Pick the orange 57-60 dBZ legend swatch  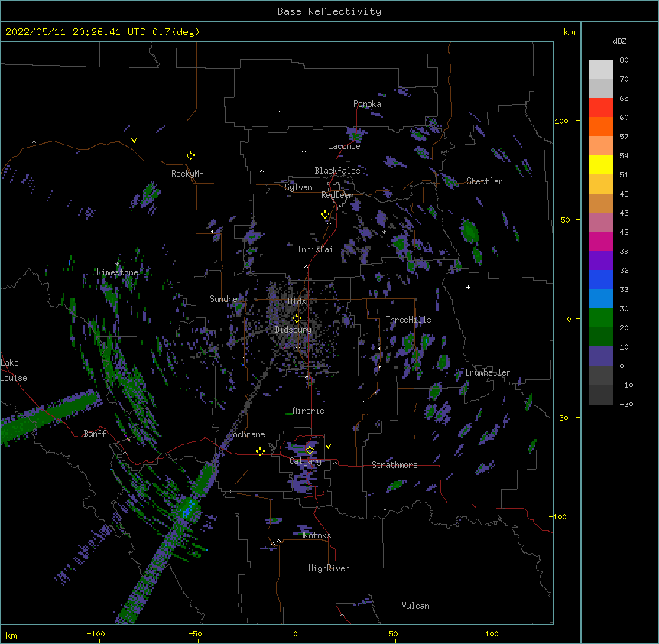point(601,126)
